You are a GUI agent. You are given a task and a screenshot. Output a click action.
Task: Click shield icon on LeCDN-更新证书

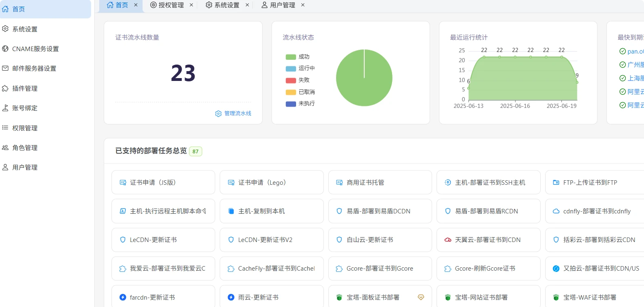[x=123, y=240]
